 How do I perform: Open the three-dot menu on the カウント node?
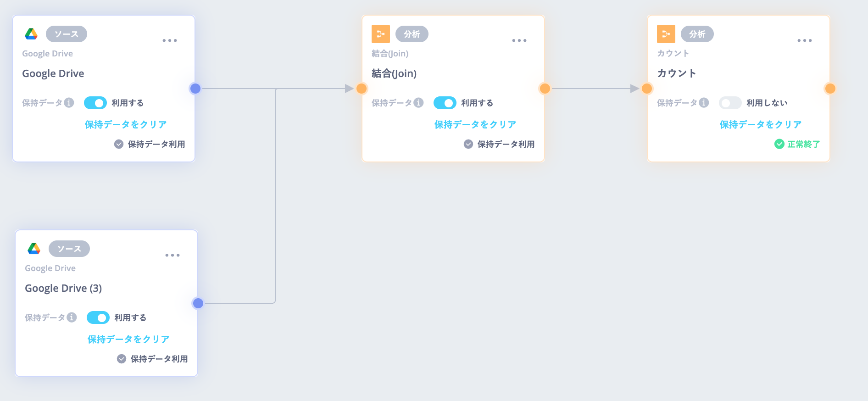coord(805,40)
